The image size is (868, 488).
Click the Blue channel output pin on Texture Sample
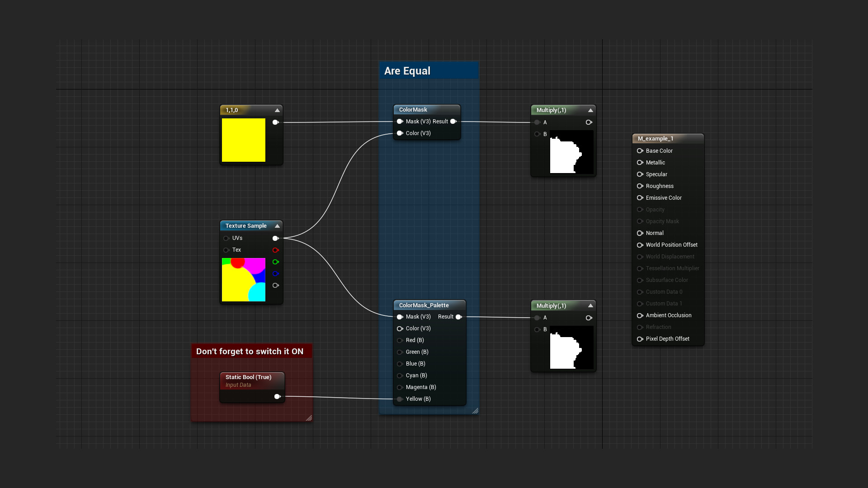click(x=276, y=273)
